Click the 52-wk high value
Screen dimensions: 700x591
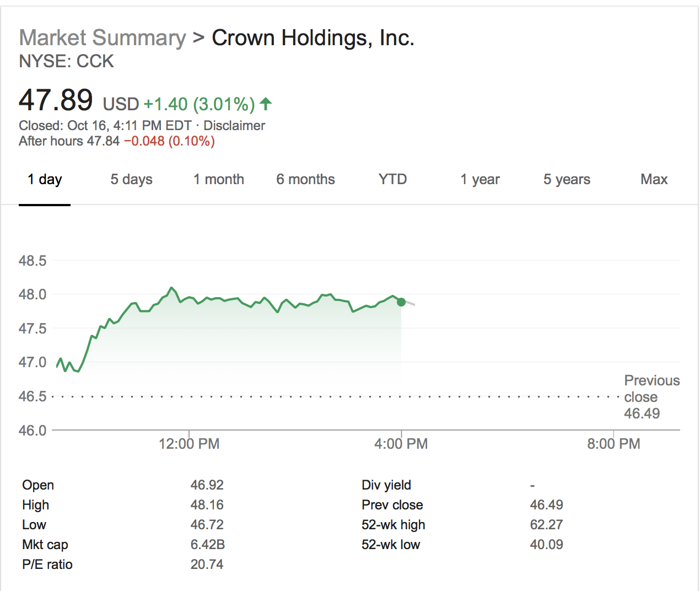tap(547, 524)
